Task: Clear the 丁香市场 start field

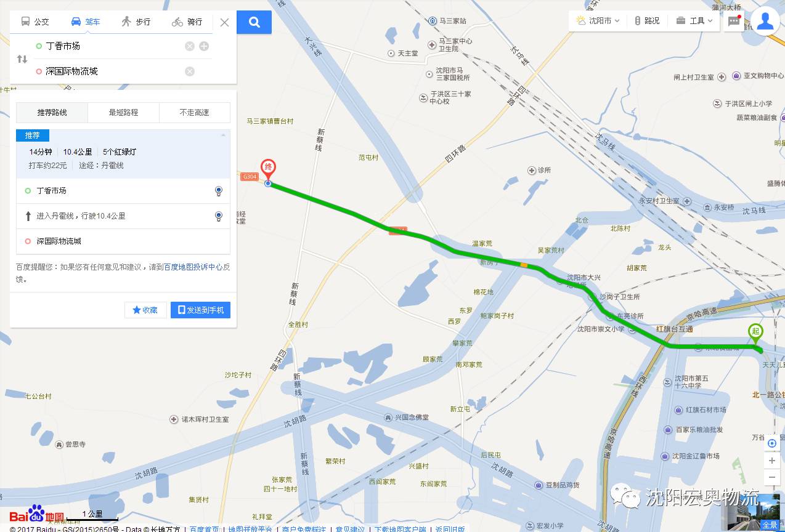Action: click(x=190, y=46)
